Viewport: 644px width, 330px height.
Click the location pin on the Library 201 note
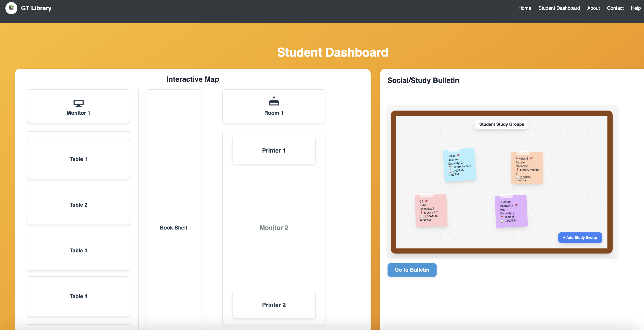(421, 212)
